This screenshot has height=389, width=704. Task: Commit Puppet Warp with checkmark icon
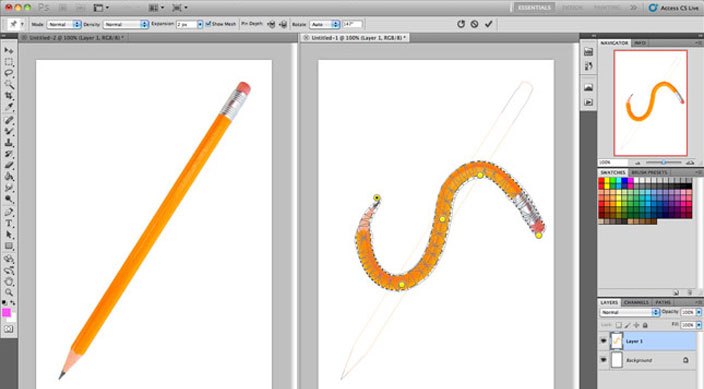488,24
